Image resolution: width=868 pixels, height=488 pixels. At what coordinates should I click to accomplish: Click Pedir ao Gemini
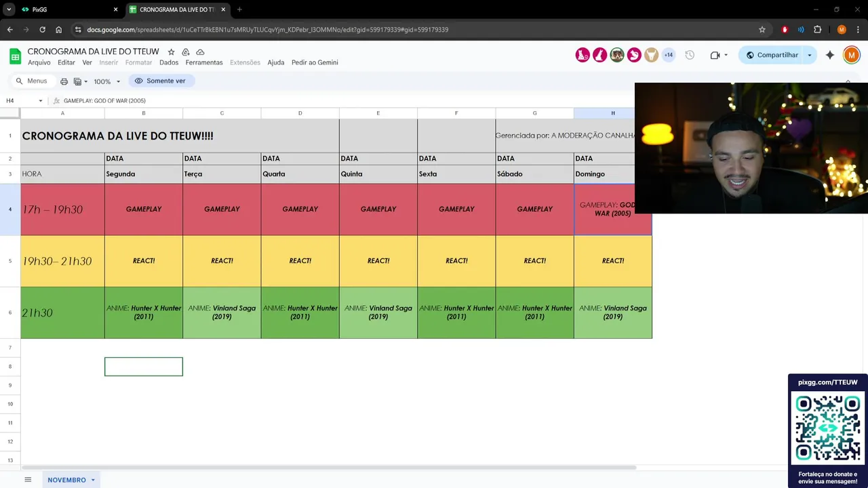[315, 62]
